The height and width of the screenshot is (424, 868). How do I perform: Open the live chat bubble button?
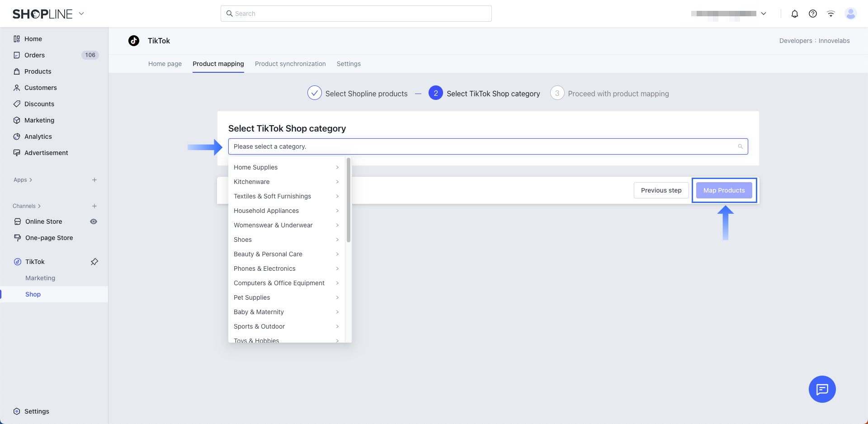point(822,389)
